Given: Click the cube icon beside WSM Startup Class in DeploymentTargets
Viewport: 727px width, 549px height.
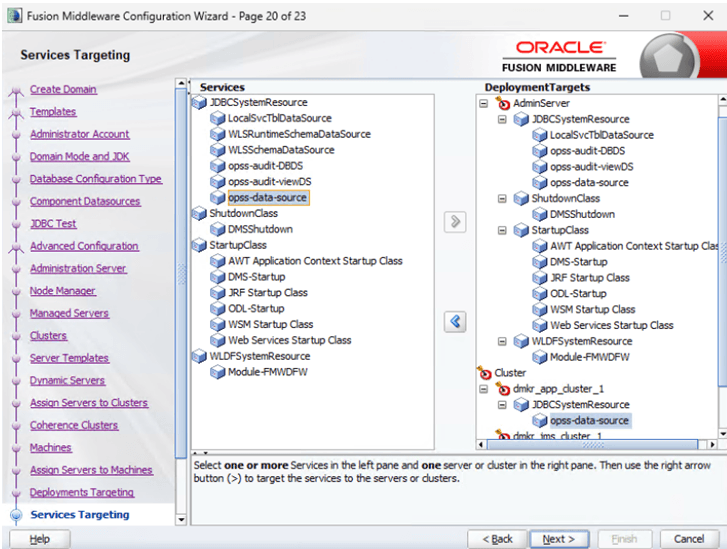Looking at the screenshot, I should (540, 310).
